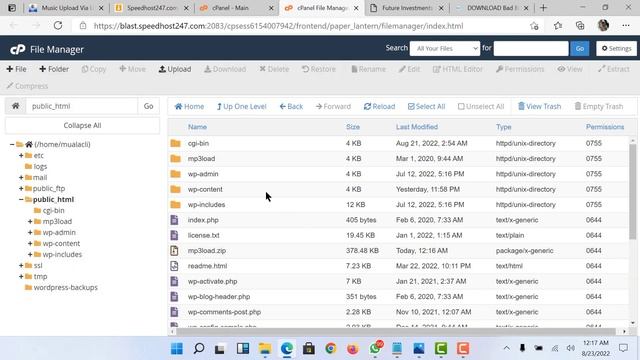The height and width of the screenshot is (360, 640).
Task: Click the Copy toolbar item
Action: click(x=94, y=69)
